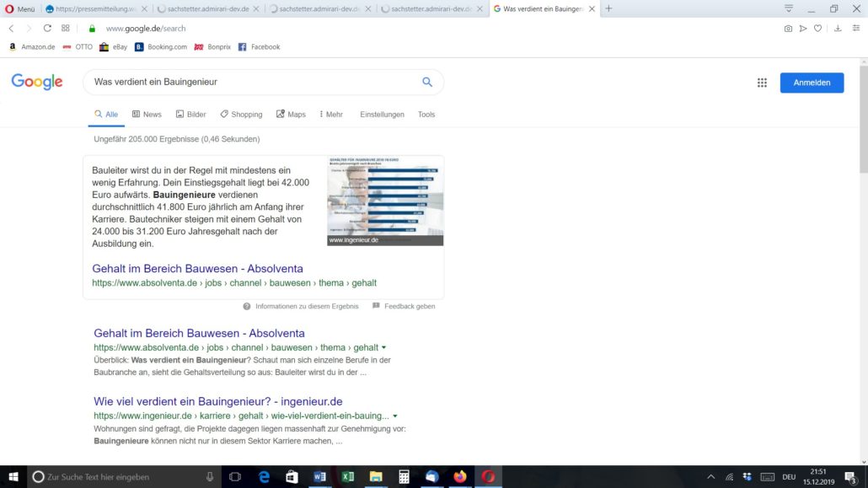Reload the page with the refresh icon
Screen dimensions: 868x488
pos(47,29)
